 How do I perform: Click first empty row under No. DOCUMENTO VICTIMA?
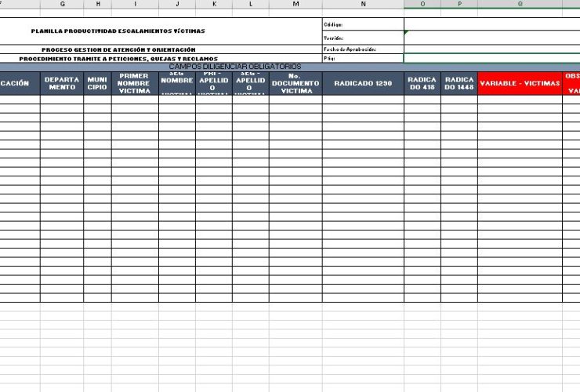[x=295, y=100]
